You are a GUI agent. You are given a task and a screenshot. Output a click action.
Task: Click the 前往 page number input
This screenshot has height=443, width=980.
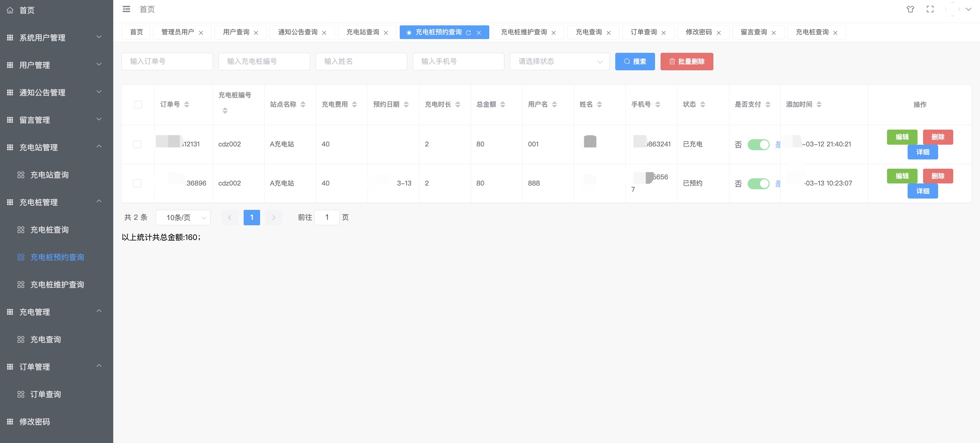327,217
